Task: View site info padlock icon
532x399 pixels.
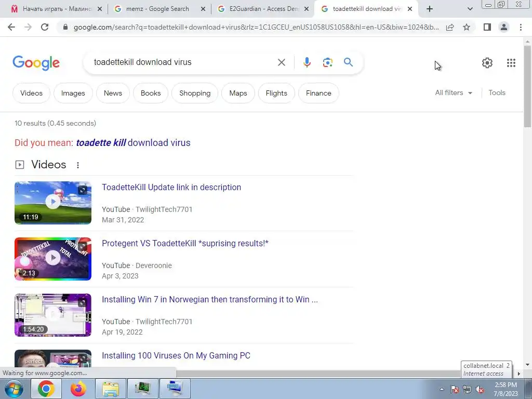Action: click(65, 27)
